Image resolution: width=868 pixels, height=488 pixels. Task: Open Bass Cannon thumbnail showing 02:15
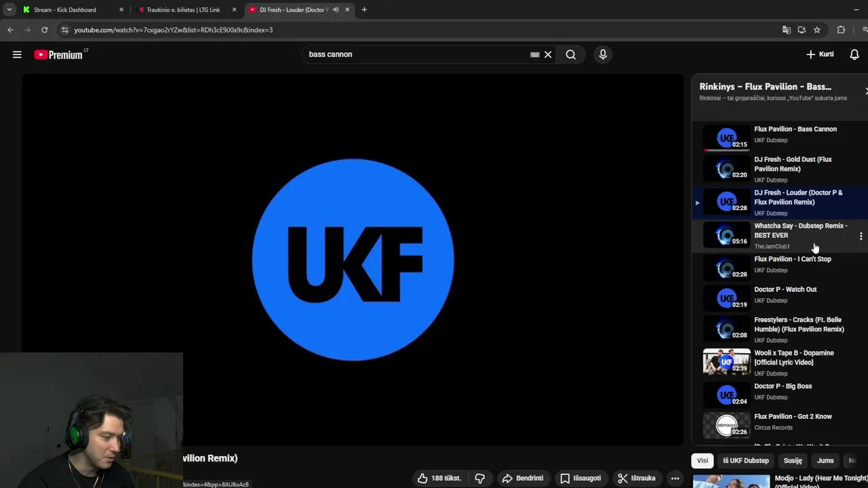click(726, 138)
